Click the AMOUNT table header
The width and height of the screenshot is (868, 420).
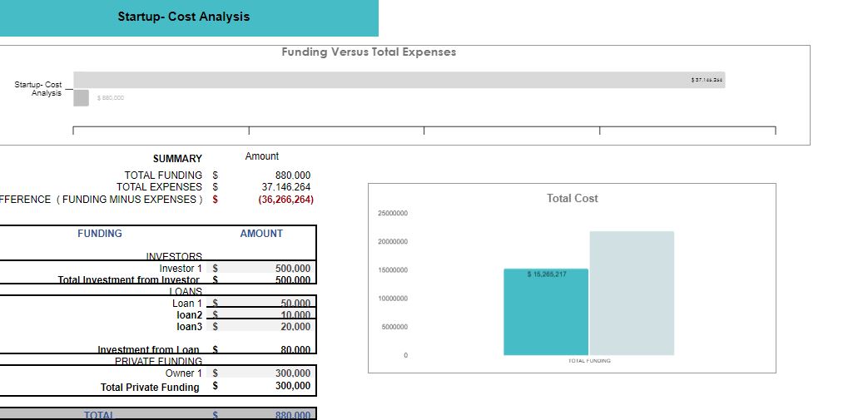261,234
